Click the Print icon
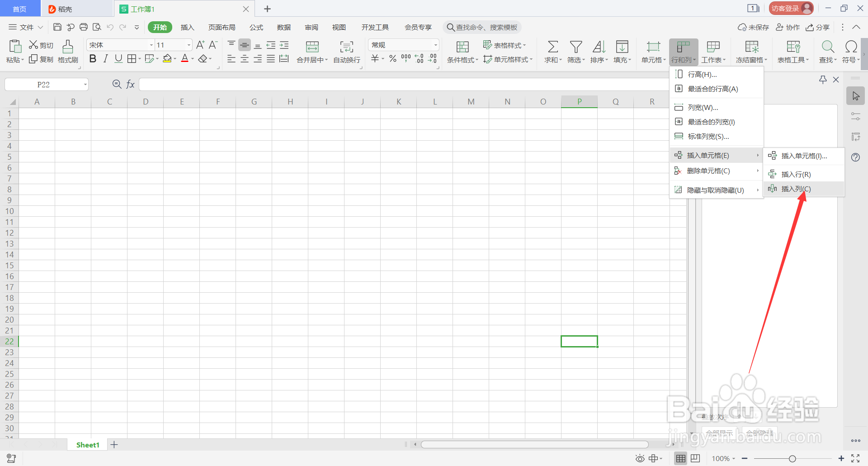Image resolution: width=868 pixels, height=466 pixels. click(84, 27)
